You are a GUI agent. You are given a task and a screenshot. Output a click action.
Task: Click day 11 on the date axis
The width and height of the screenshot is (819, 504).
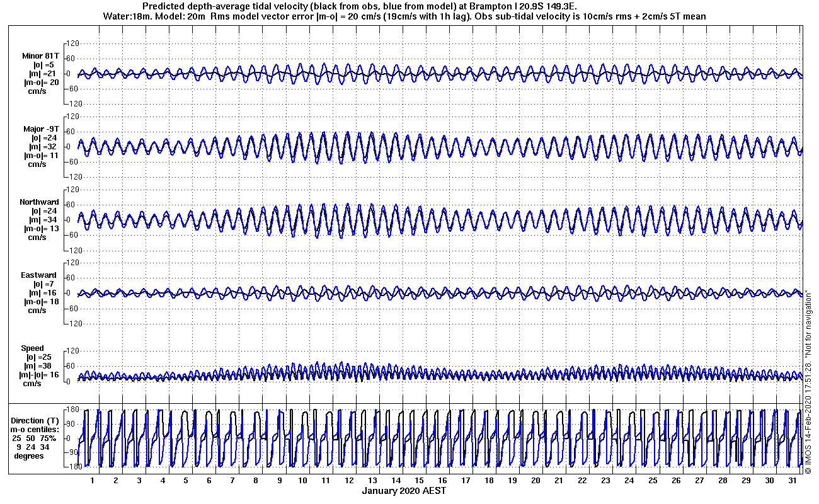(326, 481)
